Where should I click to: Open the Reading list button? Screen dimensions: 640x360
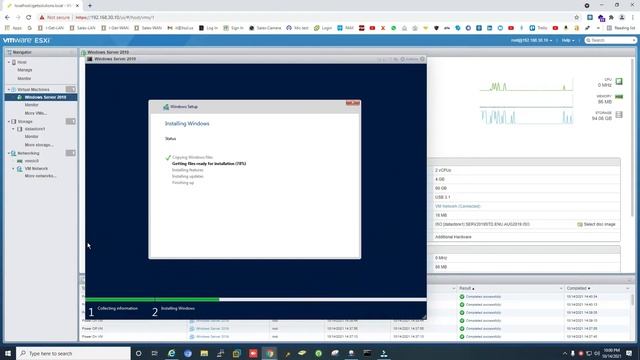tap(621, 28)
